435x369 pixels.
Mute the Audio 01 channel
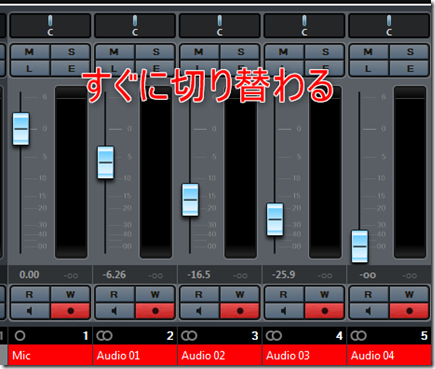115,52
